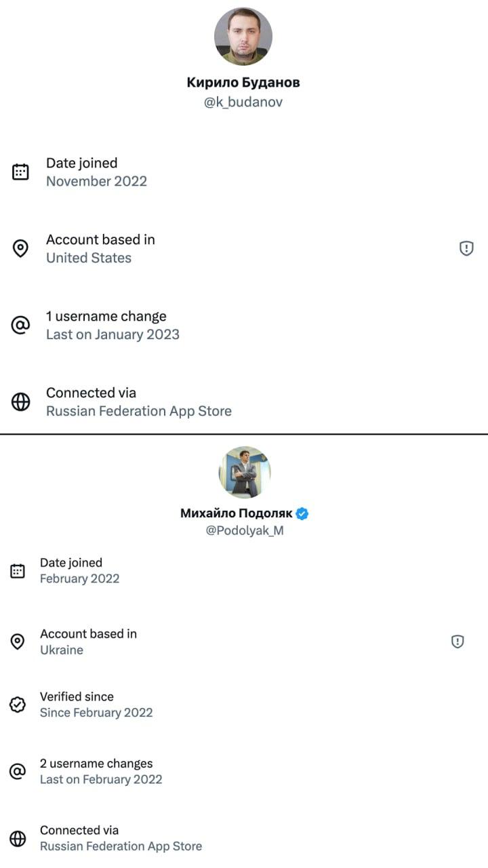The height and width of the screenshot is (868, 488).
Task: Click the calendar icon beside February 2022 join date
Action: [x=18, y=571]
